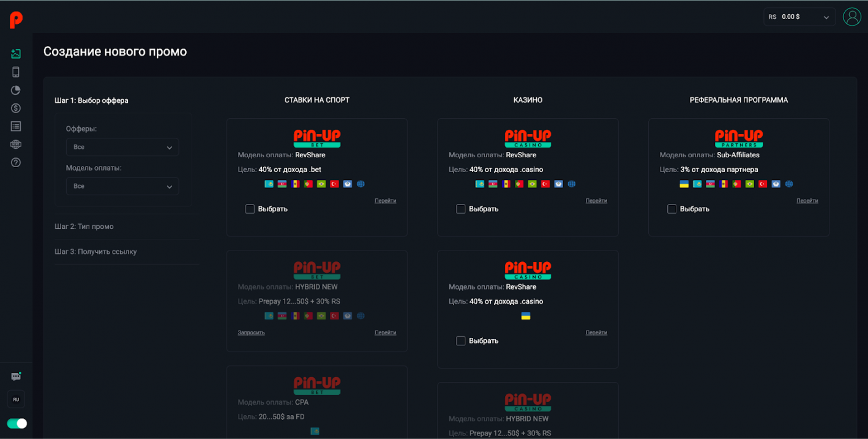The height and width of the screenshot is (439, 868).
Task: Click the КАЗИНО column heading
Action: click(x=528, y=100)
